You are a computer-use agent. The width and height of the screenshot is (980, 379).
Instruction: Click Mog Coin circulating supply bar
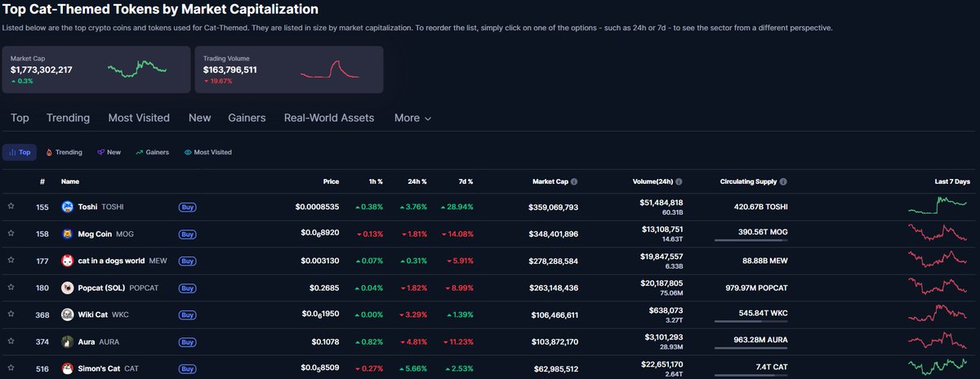click(751, 241)
